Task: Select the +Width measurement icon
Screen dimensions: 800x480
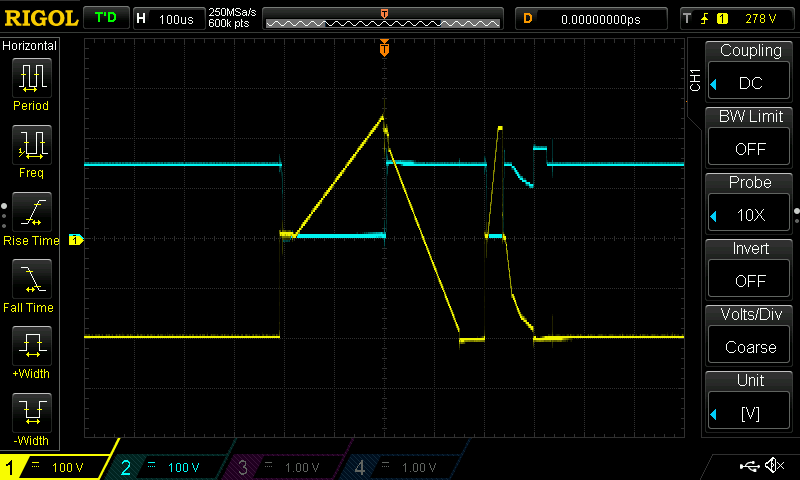Action: pyautogui.click(x=32, y=345)
